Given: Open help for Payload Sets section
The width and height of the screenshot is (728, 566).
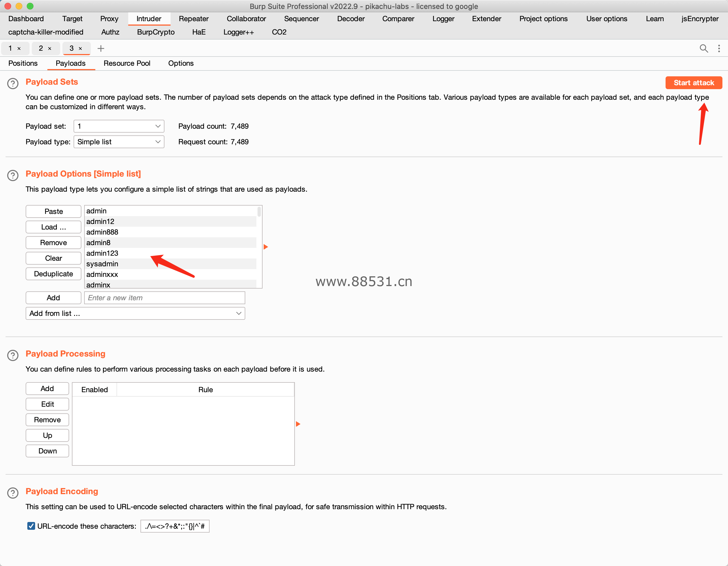Looking at the screenshot, I should pos(13,83).
